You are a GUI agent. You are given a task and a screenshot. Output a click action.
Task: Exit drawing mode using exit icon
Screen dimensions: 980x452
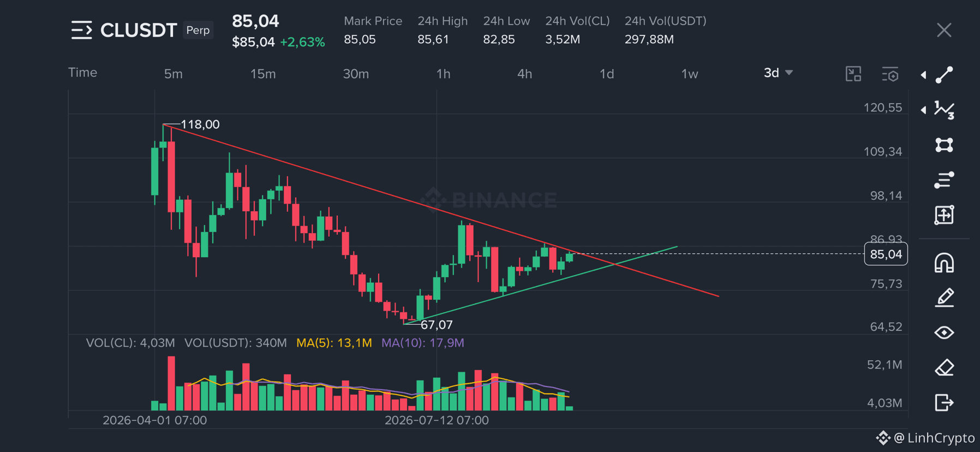[x=945, y=402]
